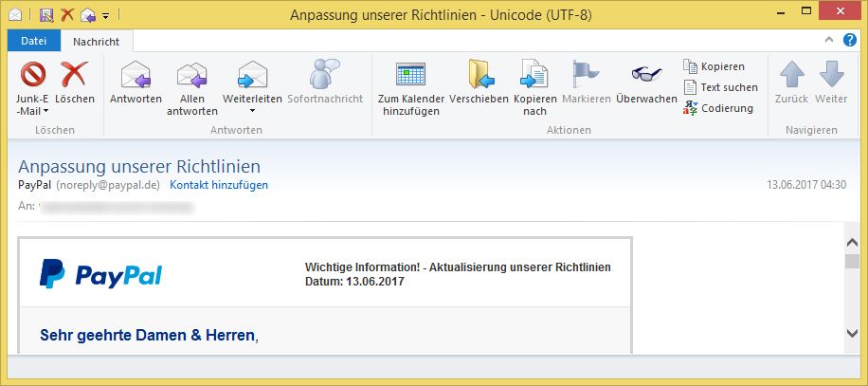Click subject Anpassung unserer Richtlinien heading
Screen dimensions: 868x386
click(x=139, y=167)
